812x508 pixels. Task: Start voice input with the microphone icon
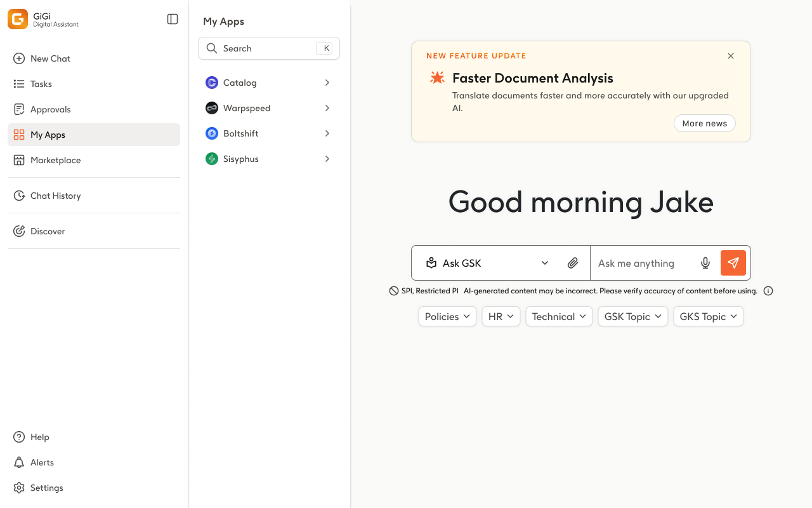705,263
